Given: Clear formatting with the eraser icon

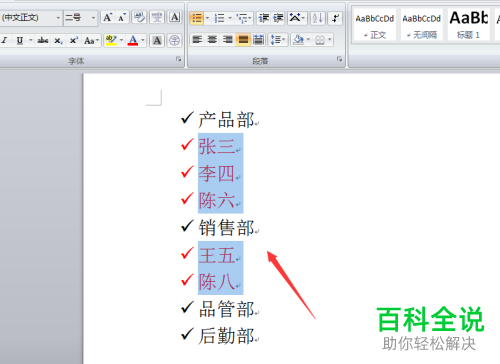Looking at the screenshot, I should pyautogui.click(x=139, y=18).
